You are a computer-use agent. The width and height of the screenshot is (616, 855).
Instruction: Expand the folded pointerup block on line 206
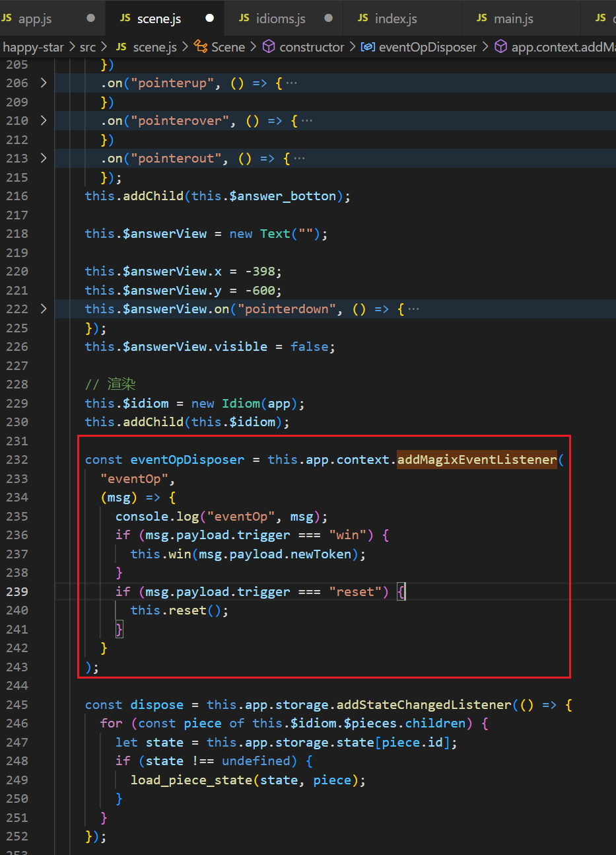(44, 83)
